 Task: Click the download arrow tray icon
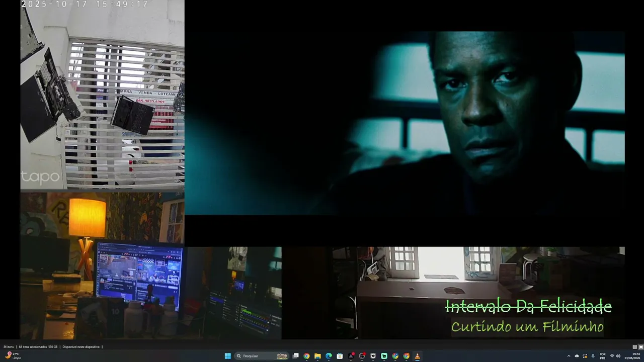593,356
